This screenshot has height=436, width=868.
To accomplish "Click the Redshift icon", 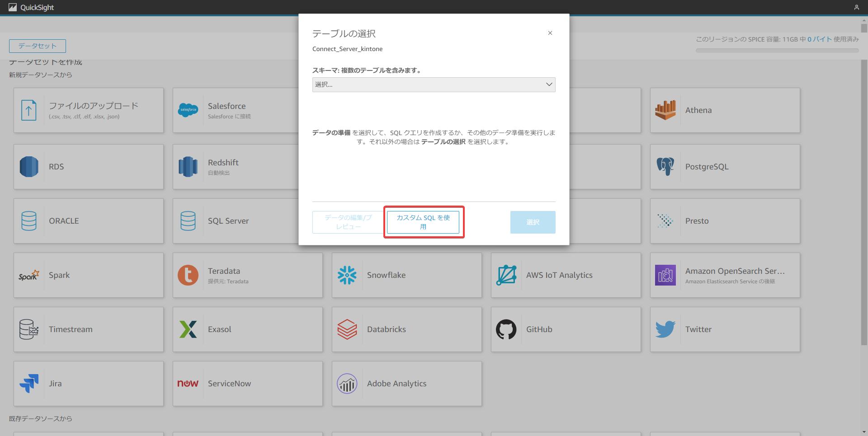I will pos(188,167).
